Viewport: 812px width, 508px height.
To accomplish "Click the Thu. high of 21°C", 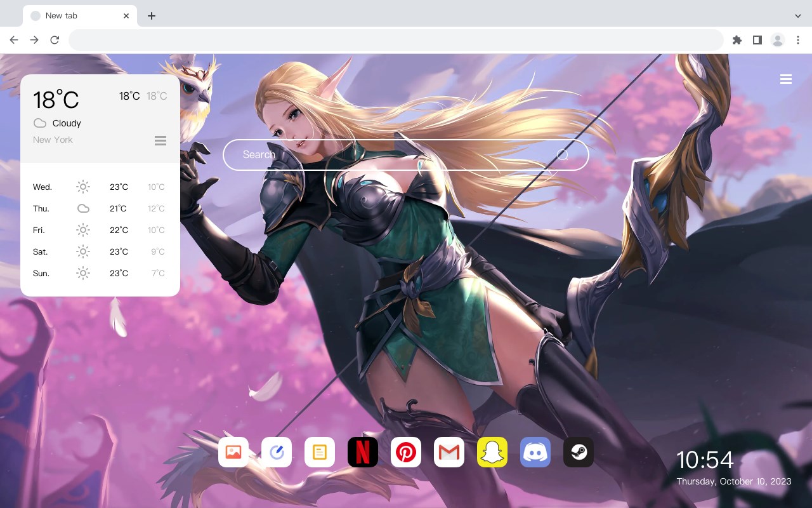I will tap(119, 208).
